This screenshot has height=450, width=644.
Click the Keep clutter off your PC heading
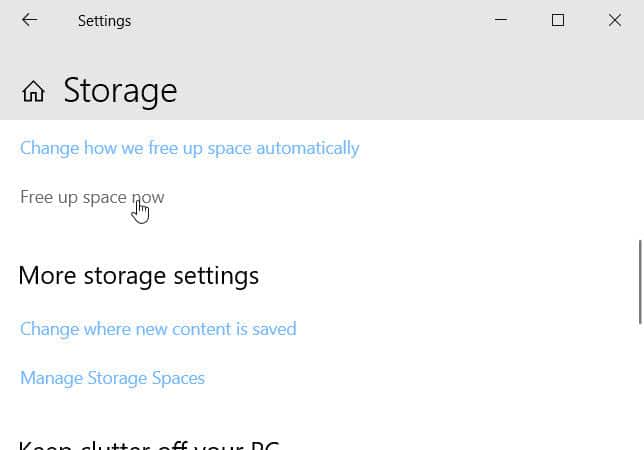149,445
